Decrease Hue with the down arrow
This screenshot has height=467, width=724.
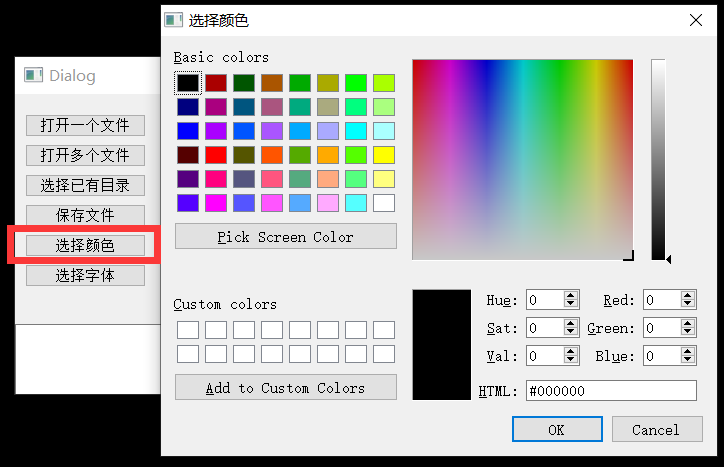pos(571,304)
